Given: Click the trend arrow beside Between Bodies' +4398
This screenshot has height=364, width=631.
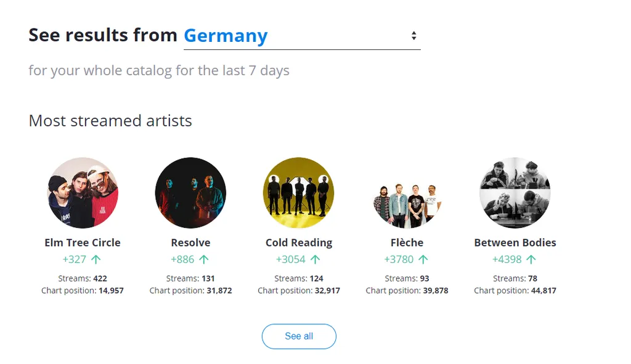Looking at the screenshot, I should pyautogui.click(x=531, y=259).
